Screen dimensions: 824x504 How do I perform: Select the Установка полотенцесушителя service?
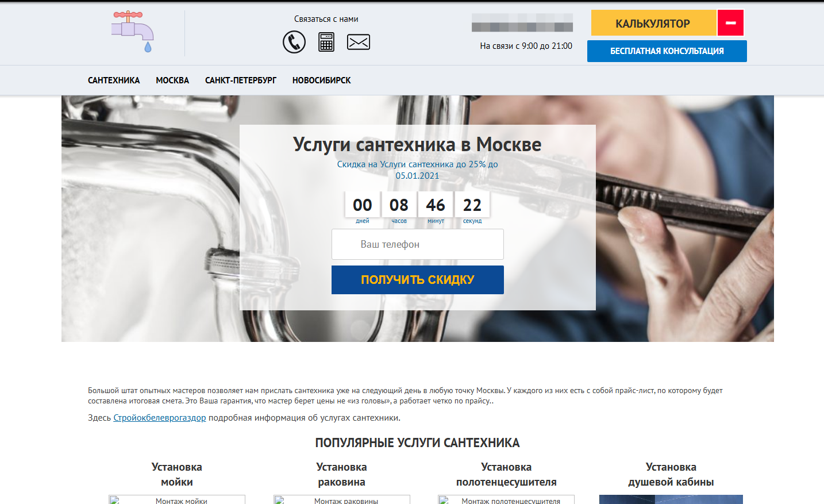(x=506, y=474)
